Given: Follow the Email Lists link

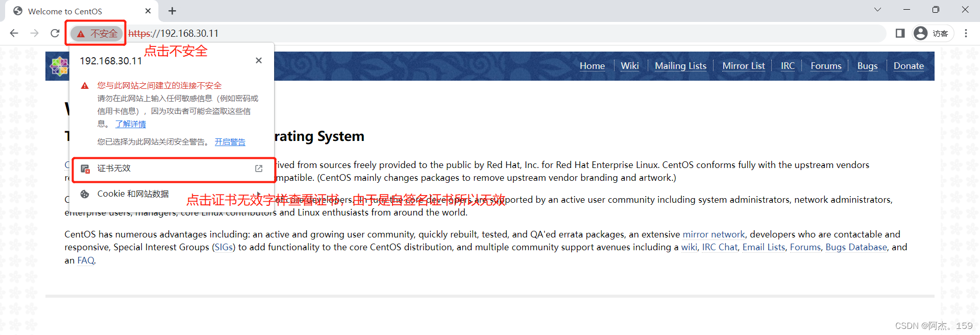Looking at the screenshot, I should (764, 247).
